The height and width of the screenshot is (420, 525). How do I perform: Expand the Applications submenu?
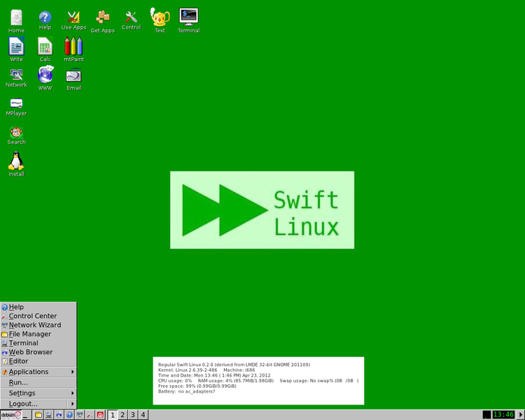(x=38, y=372)
